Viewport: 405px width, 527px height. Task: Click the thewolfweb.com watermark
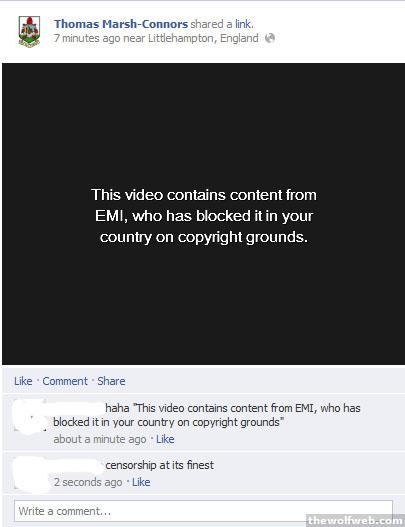(x=356, y=520)
